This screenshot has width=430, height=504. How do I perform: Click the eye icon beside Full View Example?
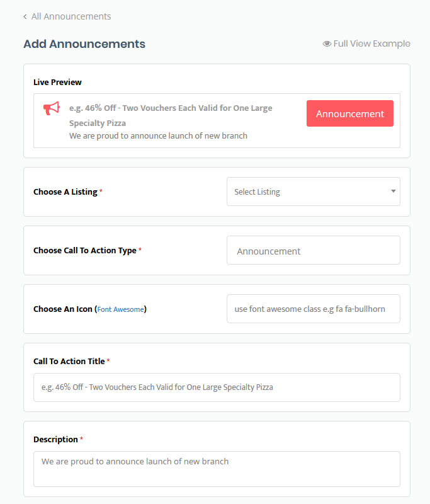coord(327,44)
